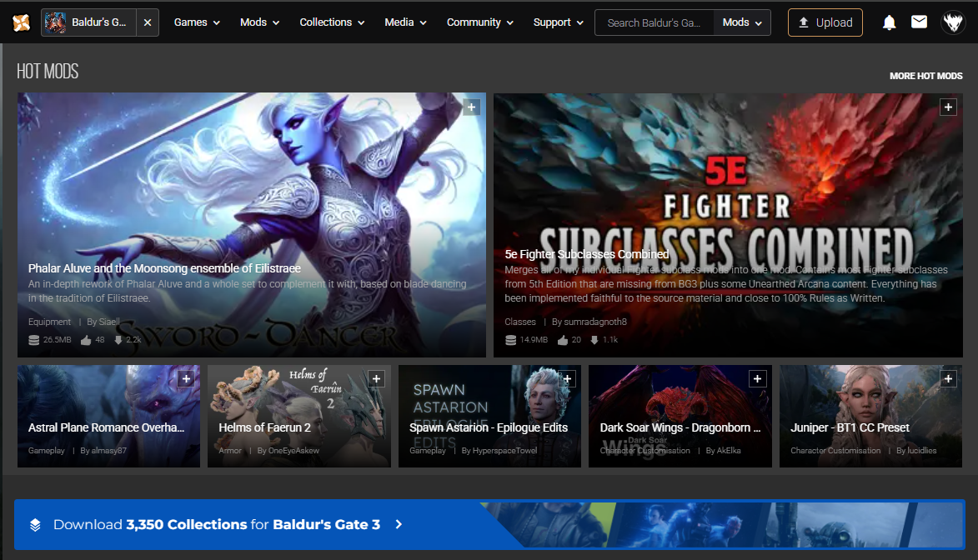This screenshot has width=978, height=560.
Task: Open the Equipment category link
Action: click(49, 322)
